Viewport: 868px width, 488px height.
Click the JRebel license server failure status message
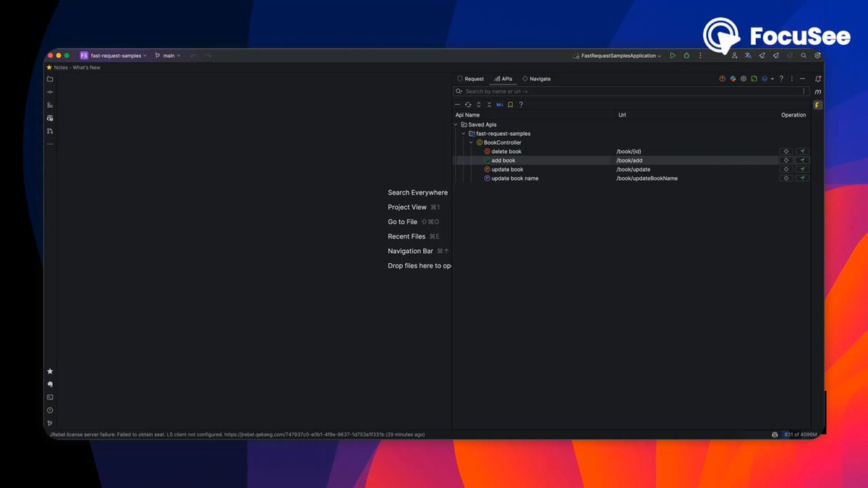point(237,435)
